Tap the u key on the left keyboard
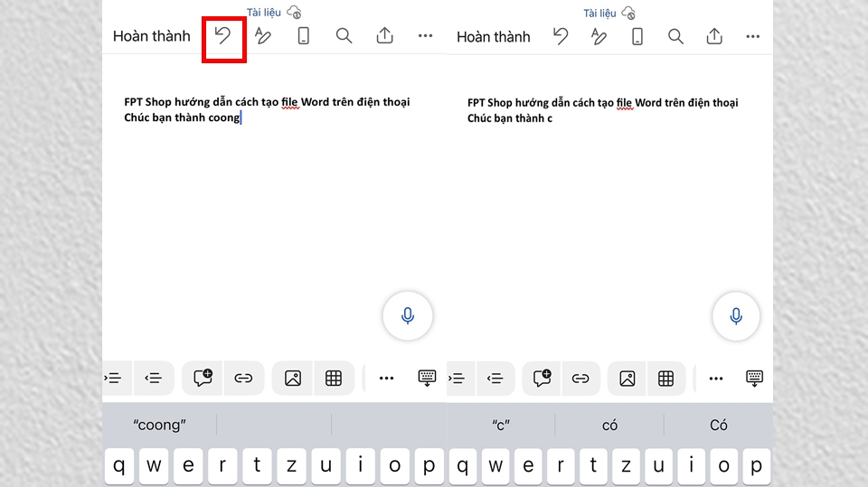Viewport: 868px width, 487px height. coord(325,466)
